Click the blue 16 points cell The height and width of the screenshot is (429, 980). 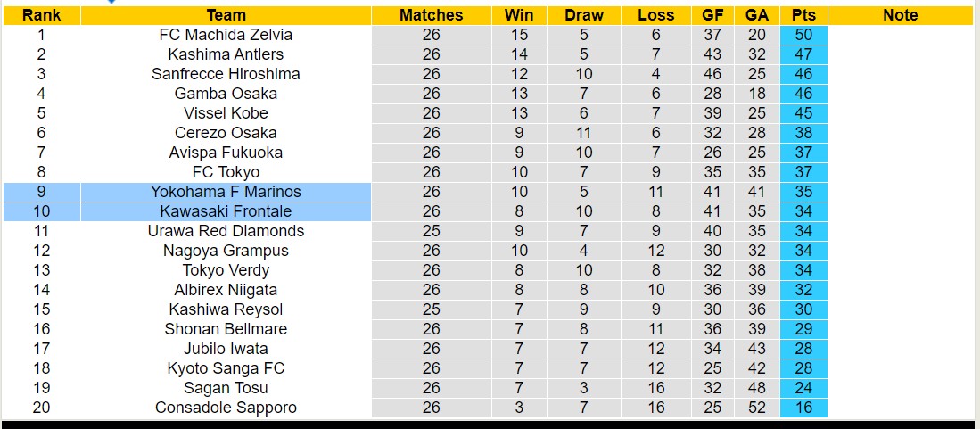click(803, 408)
